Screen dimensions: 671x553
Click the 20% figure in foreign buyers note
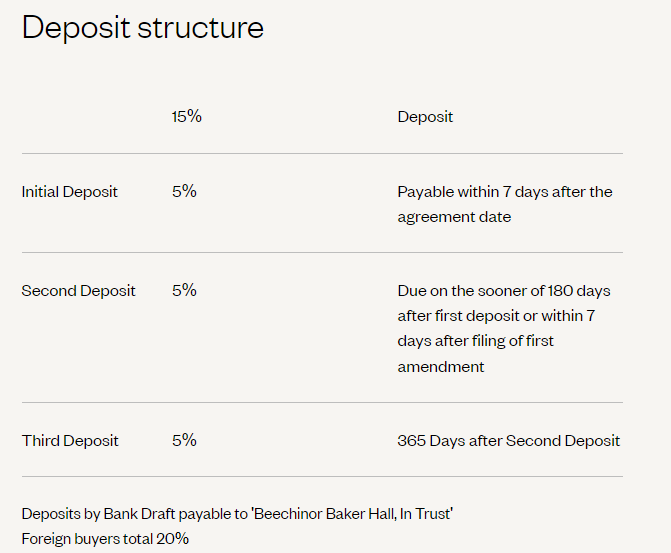pyautogui.click(x=172, y=538)
